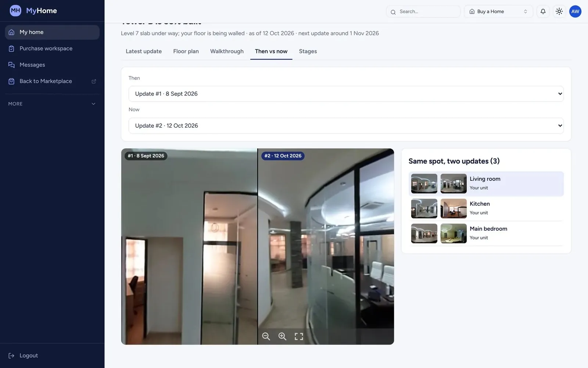Click the Purchase workspace clipboard icon
588x368 pixels.
tap(12, 49)
